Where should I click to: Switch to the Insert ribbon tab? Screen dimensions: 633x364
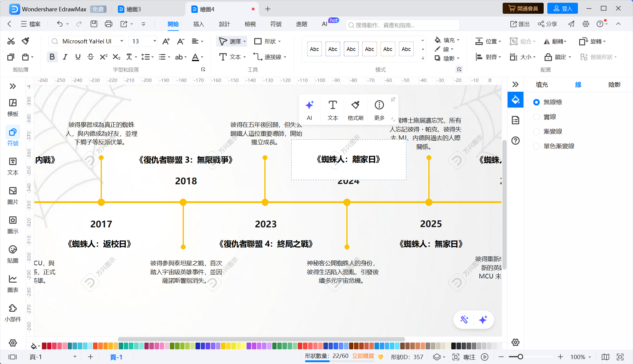[x=199, y=24]
